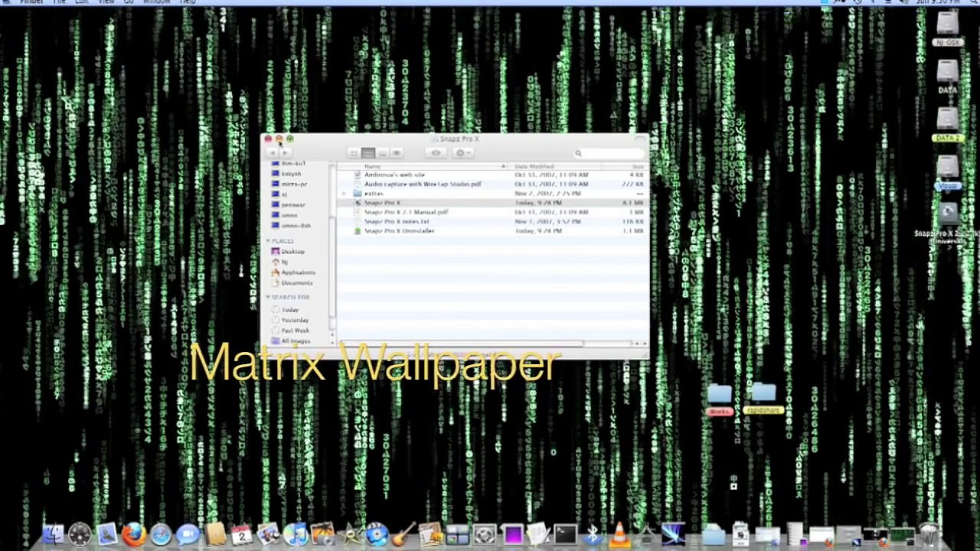Select shared computer kokysh in sidebar
This screenshot has width=980, height=551.
coord(286,174)
